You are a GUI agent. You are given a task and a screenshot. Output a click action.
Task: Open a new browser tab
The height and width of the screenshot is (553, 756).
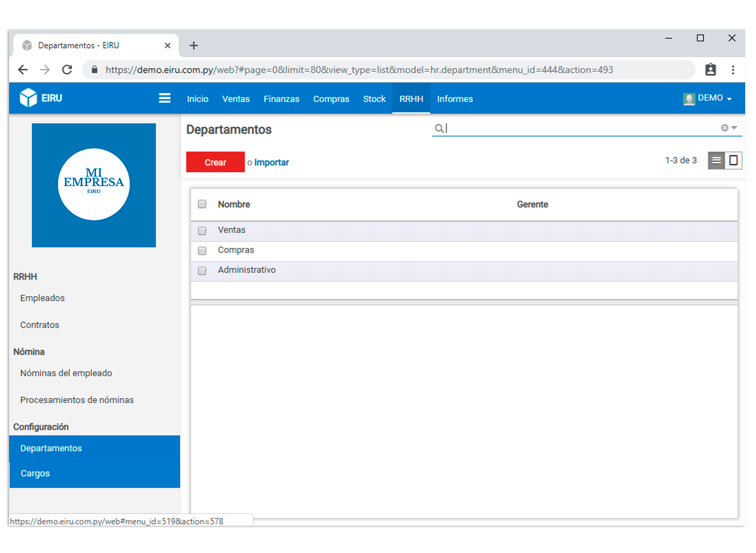coord(194,45)
